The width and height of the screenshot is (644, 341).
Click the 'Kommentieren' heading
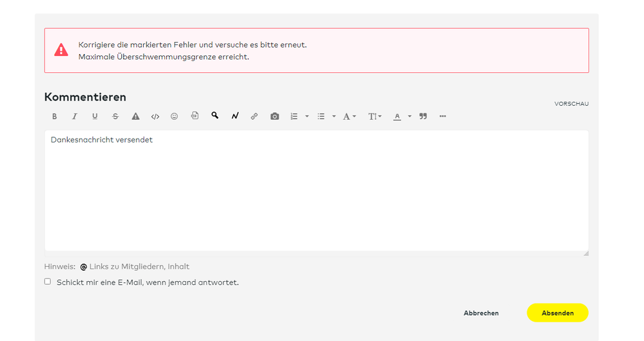[x=85, y=97]
